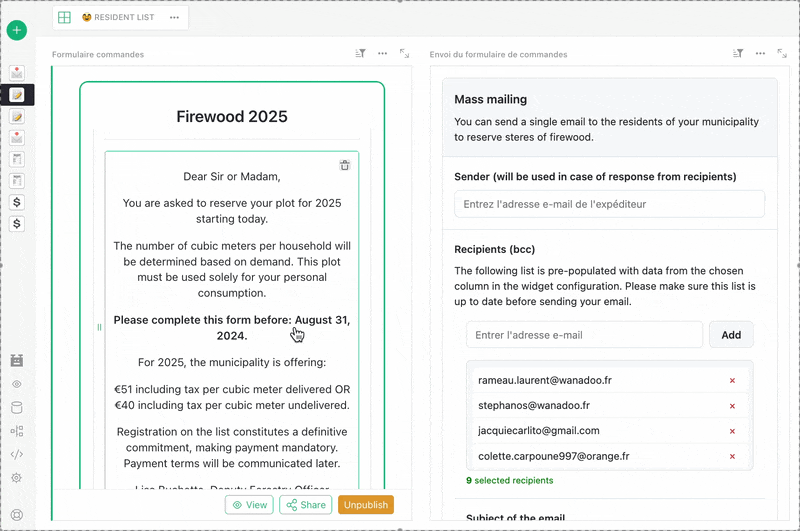Click the sender email address field
Viewport: 800px width, 531px height.
coord(609,204)
